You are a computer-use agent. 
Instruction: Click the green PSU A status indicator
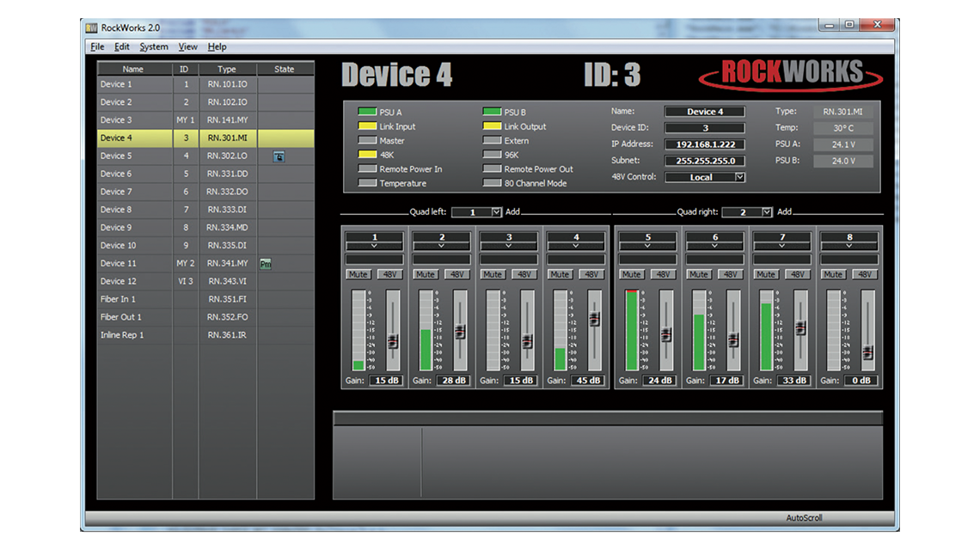point(368,110)
